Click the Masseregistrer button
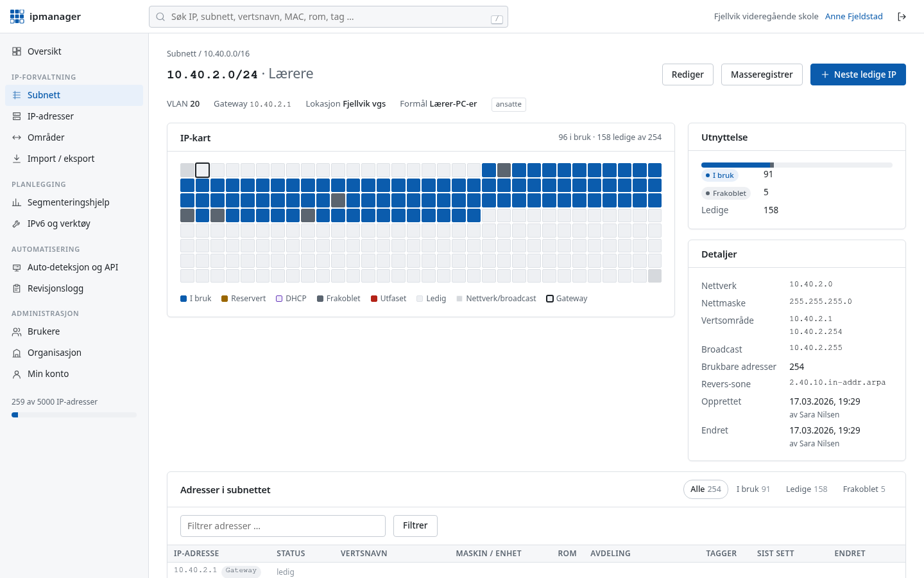This screenshot has width=924, height=578. pos(762,74)
